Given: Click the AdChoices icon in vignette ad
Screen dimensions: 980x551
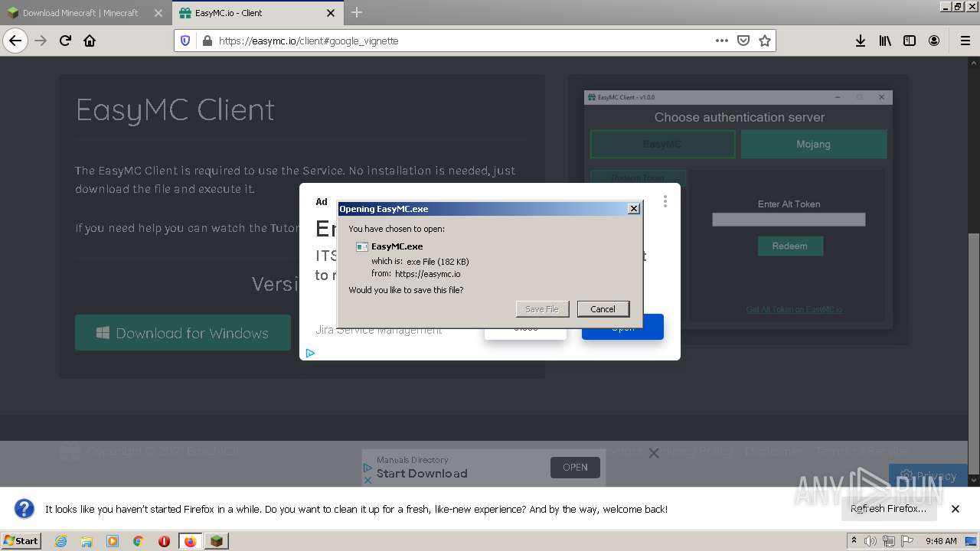Looking at the screenshot, I should (310, 353).
